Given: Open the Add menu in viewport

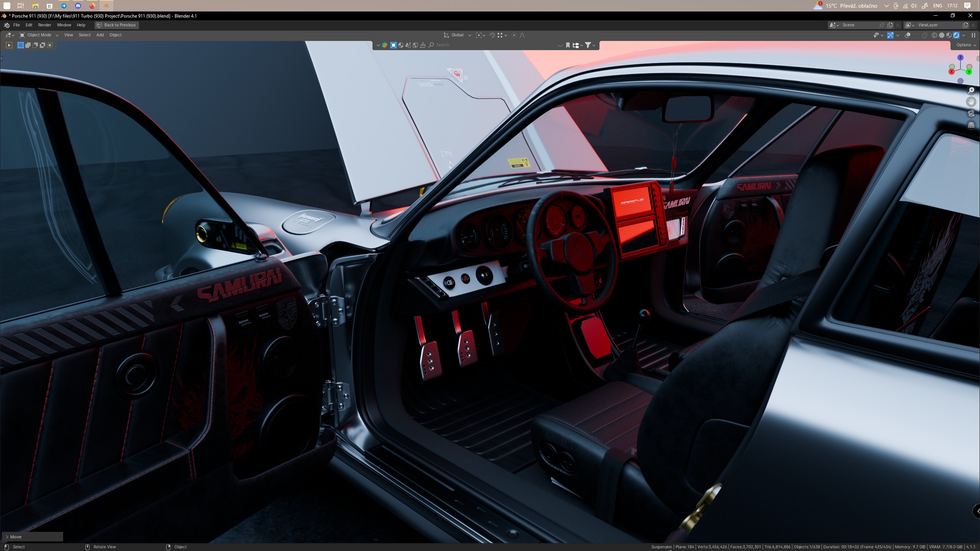Looking at the screenshot, I should tap(100, 35).
